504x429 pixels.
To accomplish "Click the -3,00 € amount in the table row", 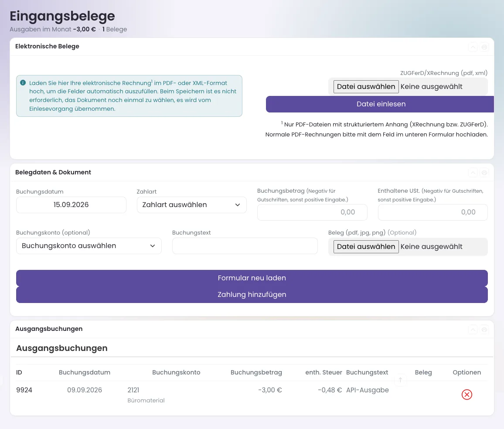I will pyautogui.click(x=270, y=390).
